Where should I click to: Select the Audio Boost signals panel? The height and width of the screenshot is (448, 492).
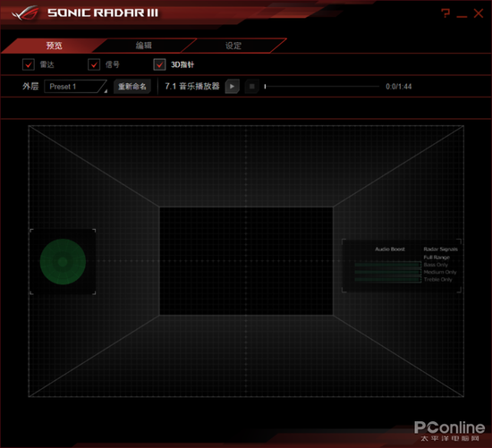pos(402,266)
